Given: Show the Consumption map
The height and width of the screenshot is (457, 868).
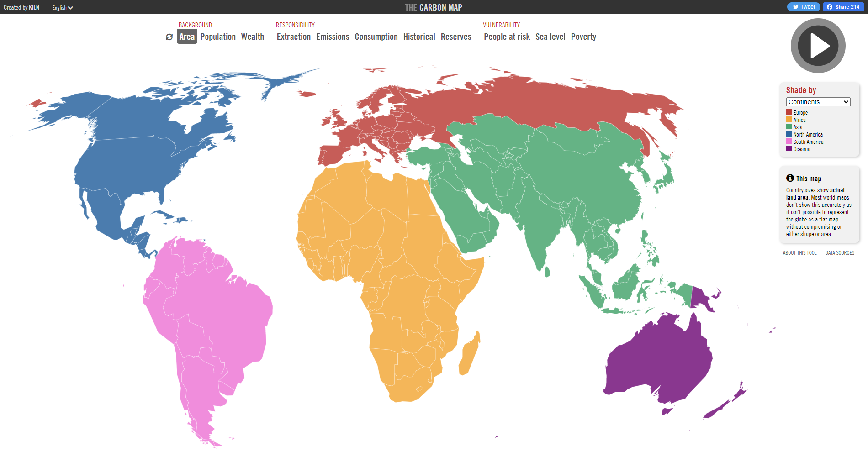Looking at the screenshot, I should point(376,37).
